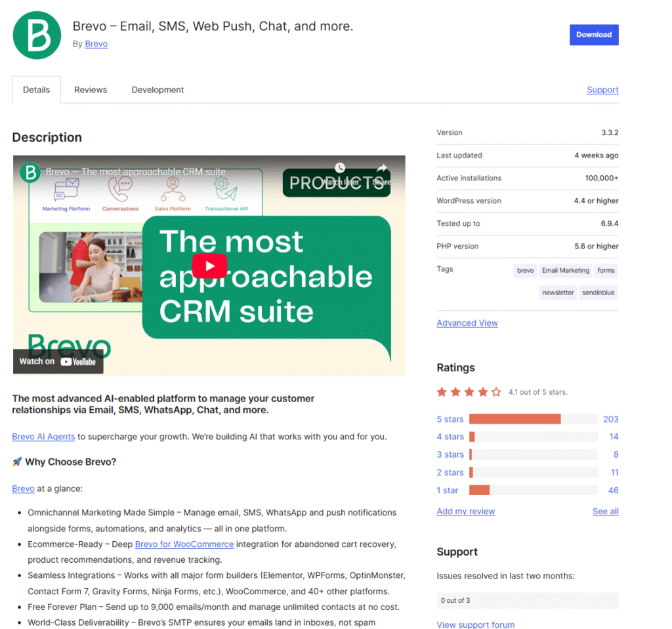Play the Brevo CRM suite video
The width and height of the screenshot is (672, 629).
click(x=209, y=266)
